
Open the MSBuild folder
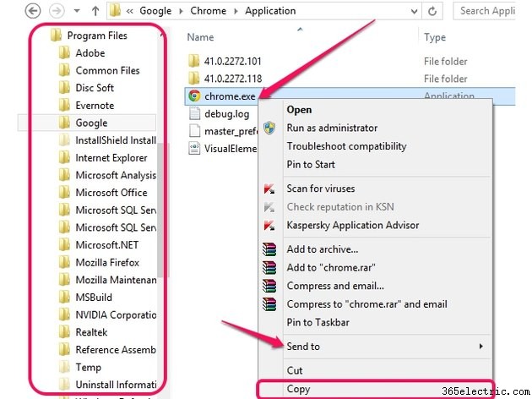pyautogui.click(x=94, y=298)
